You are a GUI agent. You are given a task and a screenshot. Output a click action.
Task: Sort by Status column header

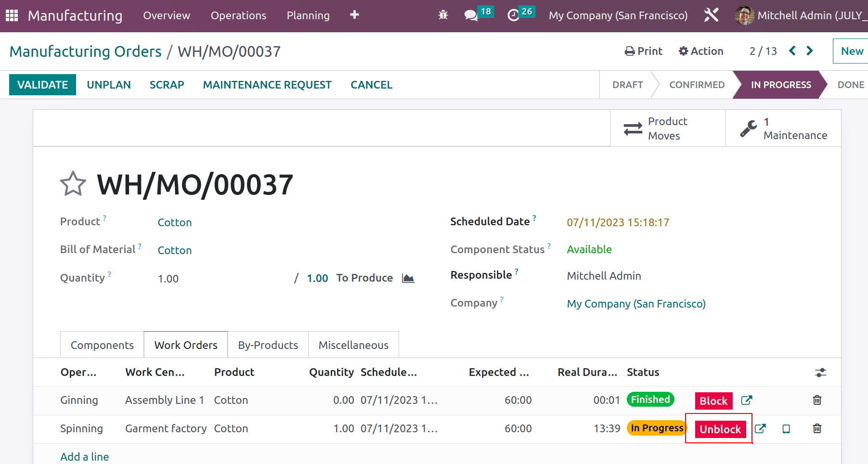(x=643, y=372)
